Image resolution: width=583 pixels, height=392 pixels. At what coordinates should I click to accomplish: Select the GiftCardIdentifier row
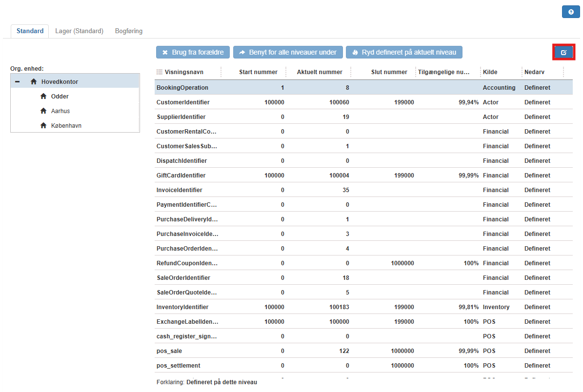tap(363, 176)
